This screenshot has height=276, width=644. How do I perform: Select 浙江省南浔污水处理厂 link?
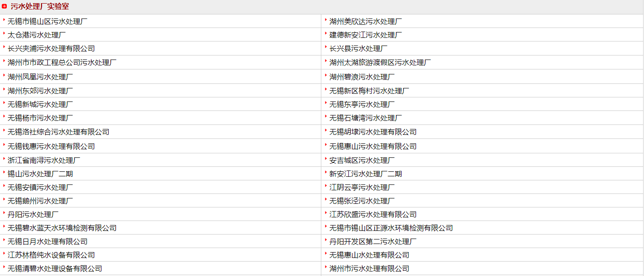click(x=44, y=160)
